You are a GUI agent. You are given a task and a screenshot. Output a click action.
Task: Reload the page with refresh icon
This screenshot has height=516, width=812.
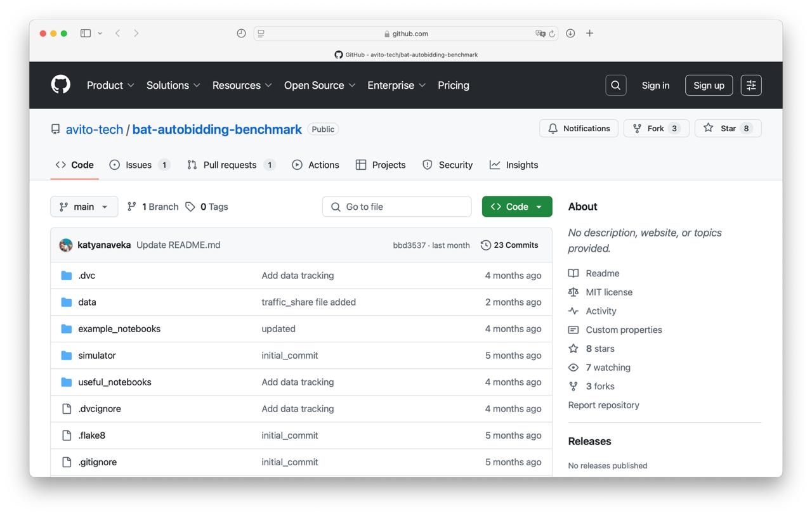[552, 34]
